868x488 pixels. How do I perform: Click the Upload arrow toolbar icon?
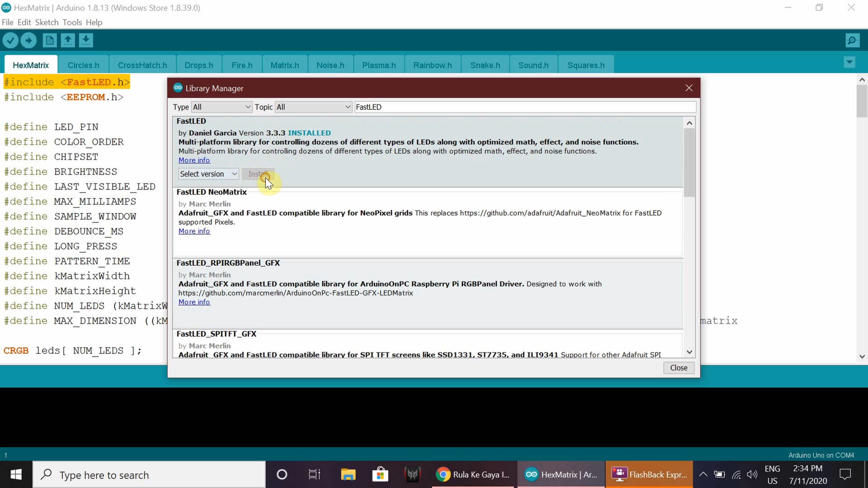coord(28,41)
